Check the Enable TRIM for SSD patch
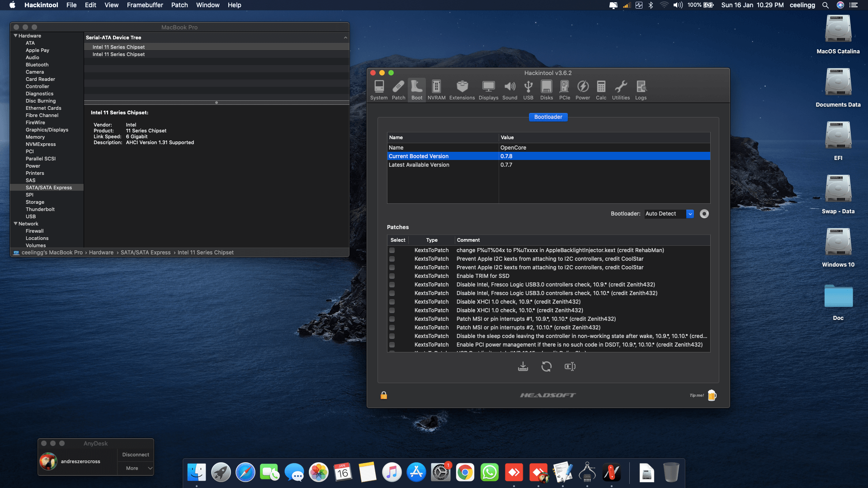This screenshot has height=488, width=868. pyautogui.click(x=392, y=276)
